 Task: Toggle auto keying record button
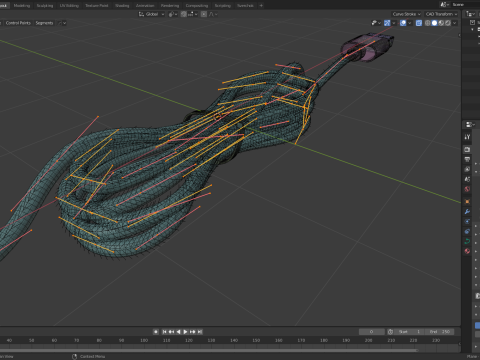pos(156,332)
